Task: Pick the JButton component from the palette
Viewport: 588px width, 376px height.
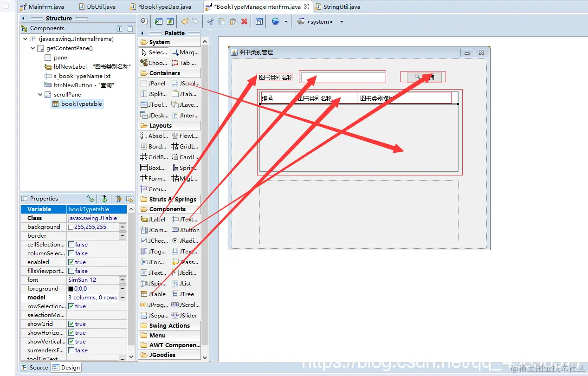Action: pos(185,230)
